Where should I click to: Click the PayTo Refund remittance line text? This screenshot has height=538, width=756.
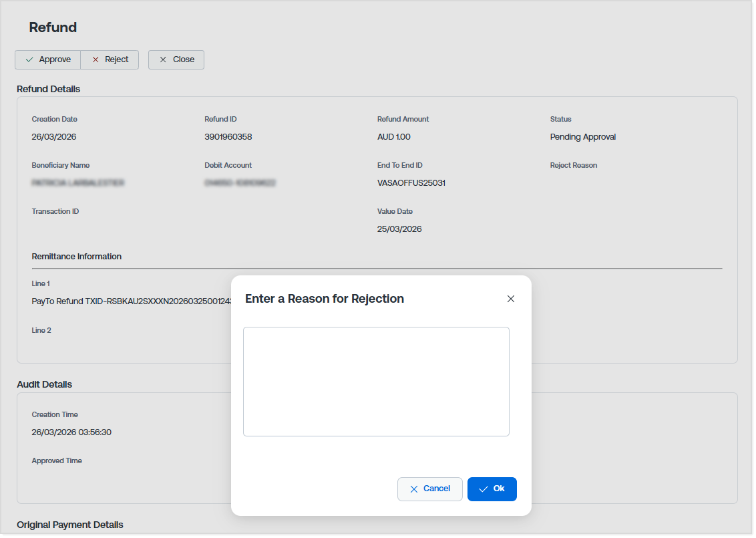132,301
